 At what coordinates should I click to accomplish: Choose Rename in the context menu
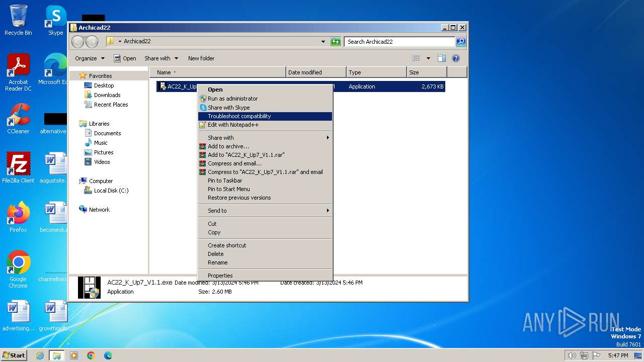pyautogui.click(x=265, y=262)
